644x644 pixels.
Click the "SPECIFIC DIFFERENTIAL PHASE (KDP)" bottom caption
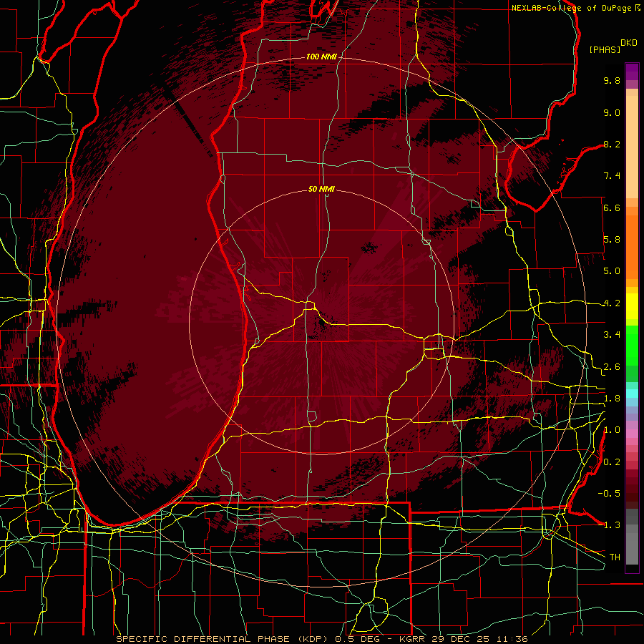click(x=223, y=639)
